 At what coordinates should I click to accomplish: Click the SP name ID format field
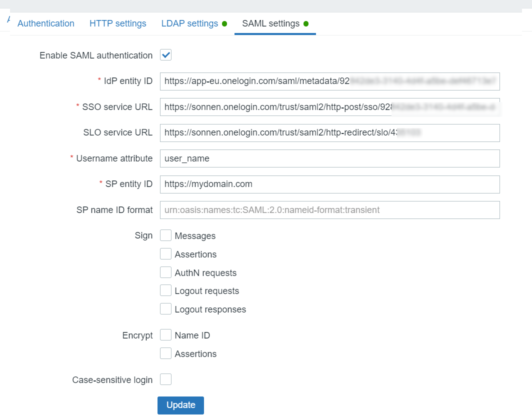click(330, 210)
